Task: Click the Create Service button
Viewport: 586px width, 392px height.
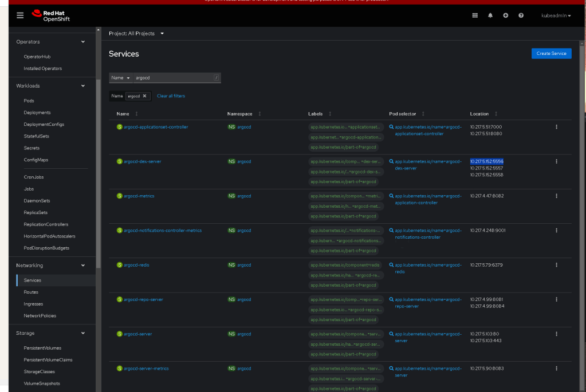Action: coord(551,53)
